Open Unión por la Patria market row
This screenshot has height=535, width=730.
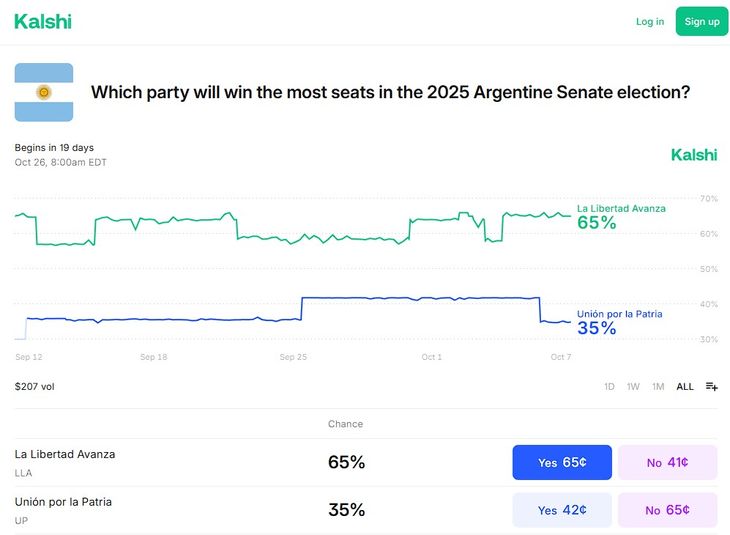[x=63, y=502]
